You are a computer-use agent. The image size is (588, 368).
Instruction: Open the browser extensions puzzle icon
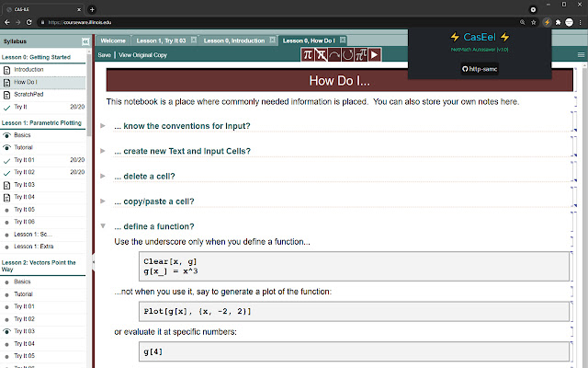coord(560,20)
